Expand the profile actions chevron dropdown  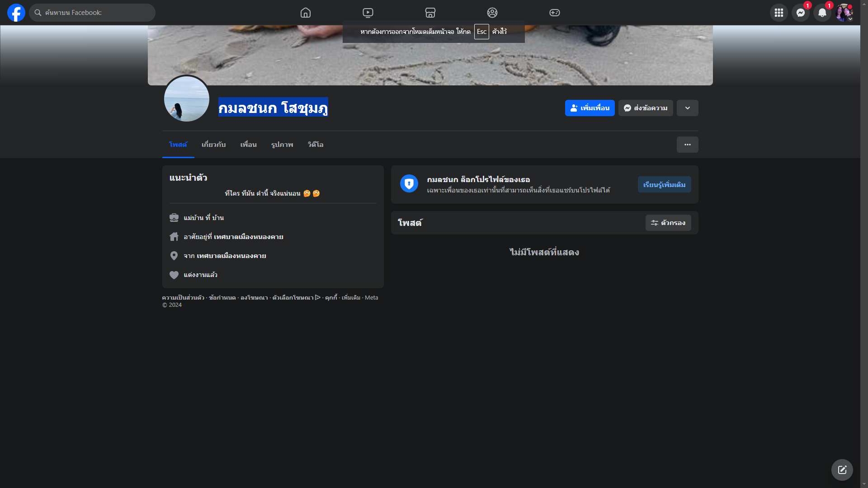coord(687,108)
